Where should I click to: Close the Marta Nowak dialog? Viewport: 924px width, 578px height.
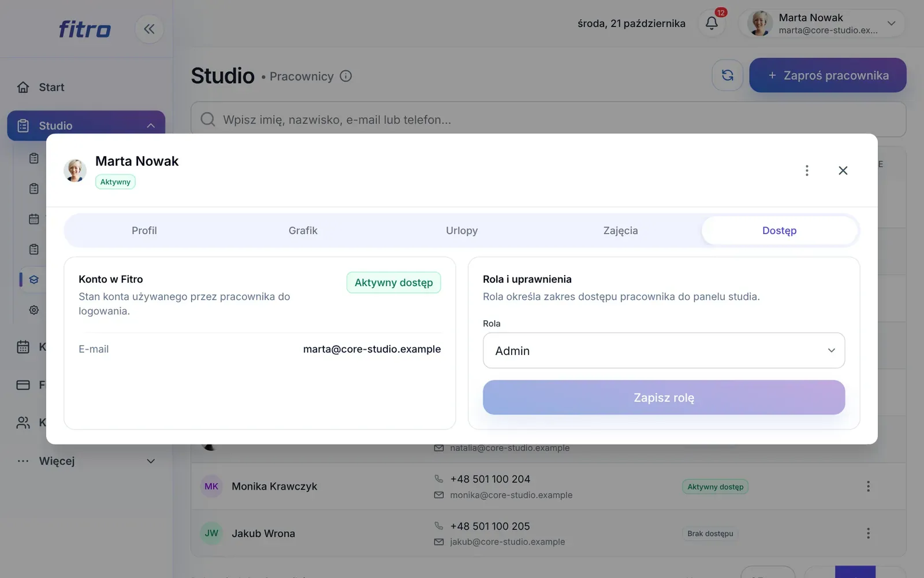click(843, 171)
